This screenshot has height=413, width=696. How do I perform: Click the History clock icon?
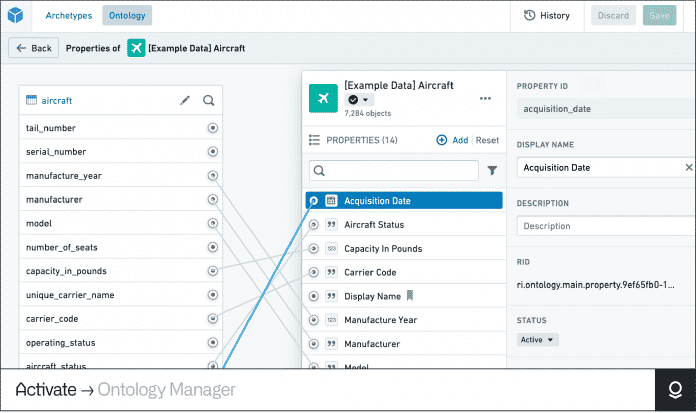pyautogui.click(x=529, y=16)
